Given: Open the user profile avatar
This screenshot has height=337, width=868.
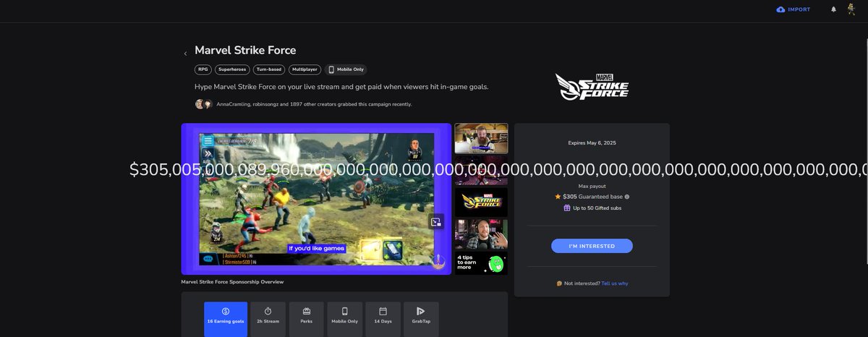Looking at the screenshot, I should click(851, 9).
